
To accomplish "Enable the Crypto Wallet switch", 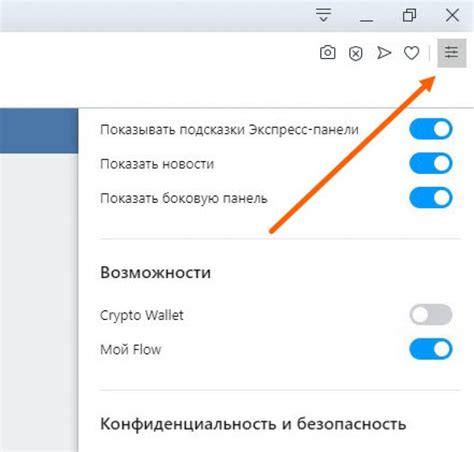I will (431, 314).
